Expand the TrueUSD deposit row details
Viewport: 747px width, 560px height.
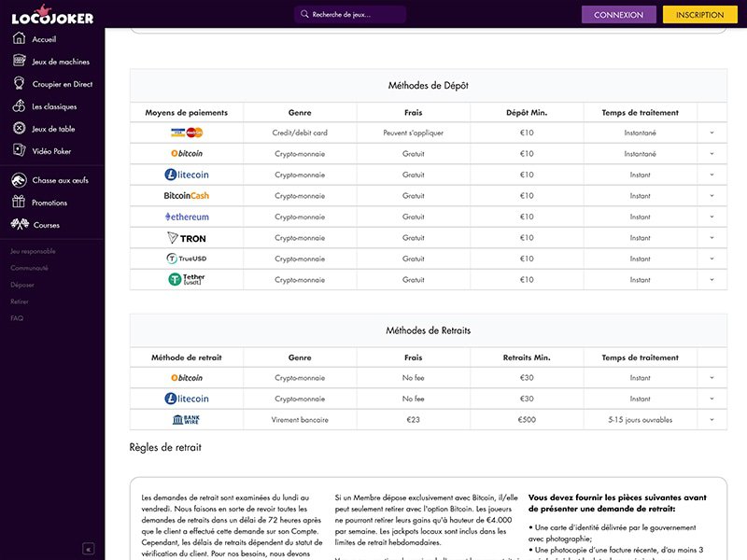(x=712, y=259)
